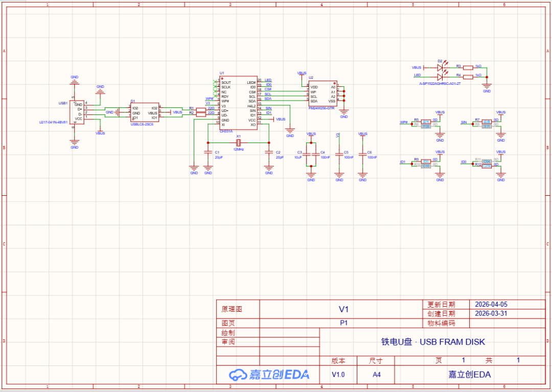Select the USB1 connector symbol
This screenshot has width=552, height=392.
click(77, 111)
